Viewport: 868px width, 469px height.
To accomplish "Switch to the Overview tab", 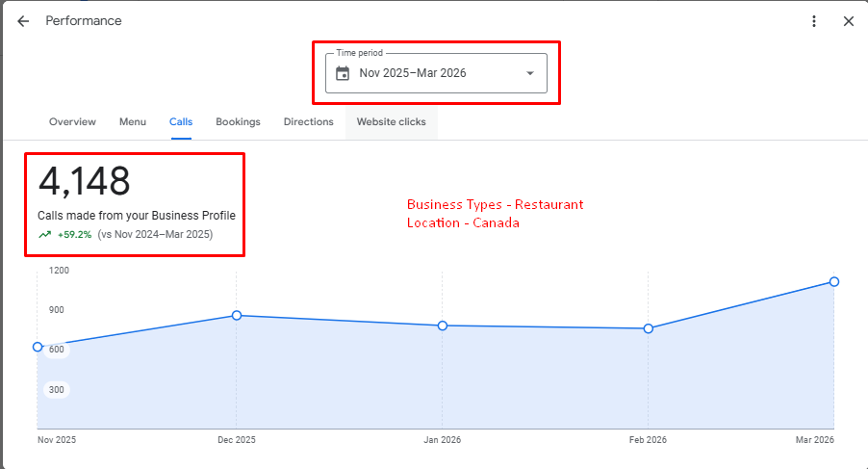I will [72, 122].
